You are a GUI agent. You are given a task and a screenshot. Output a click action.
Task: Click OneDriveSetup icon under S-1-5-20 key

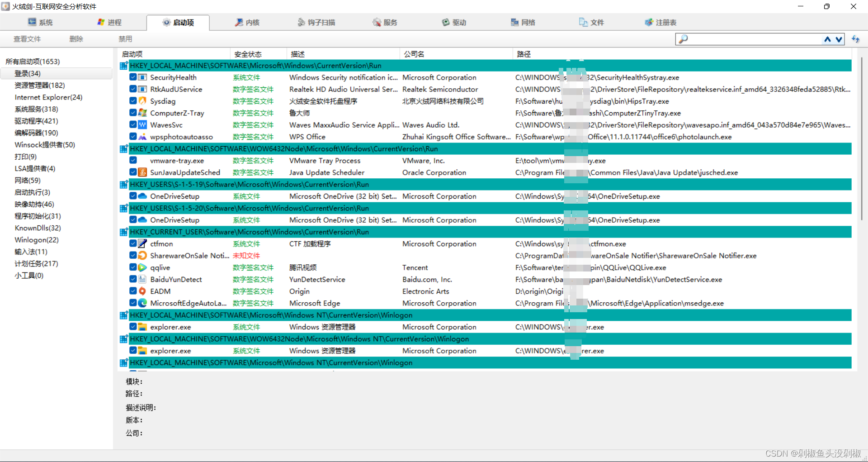pos(142,219)
